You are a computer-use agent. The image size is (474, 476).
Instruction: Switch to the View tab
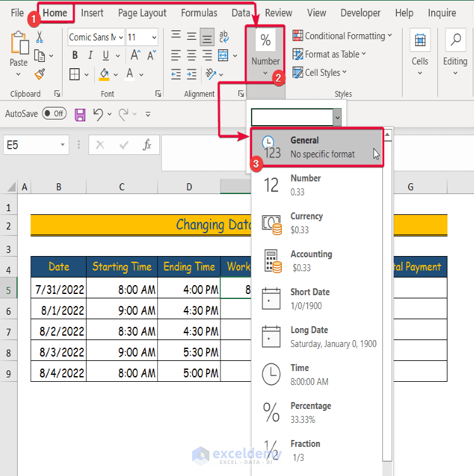point(317,13)
